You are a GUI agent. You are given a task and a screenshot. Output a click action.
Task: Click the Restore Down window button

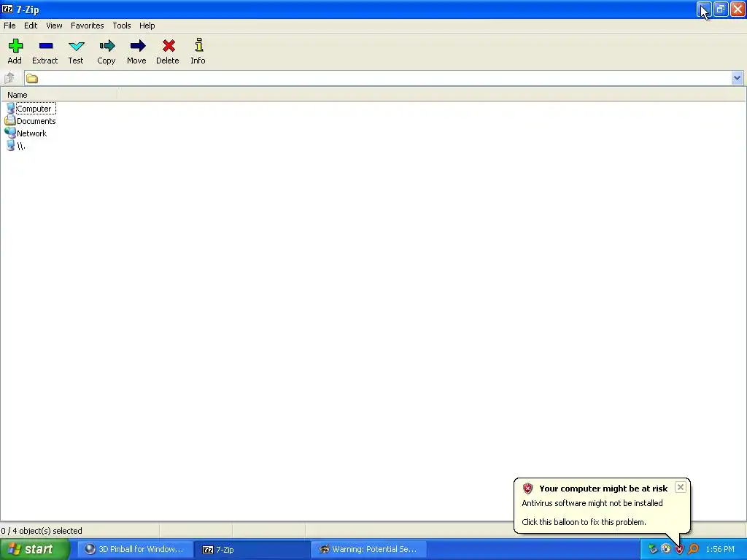pyautogui.click(x=721, y=9)
